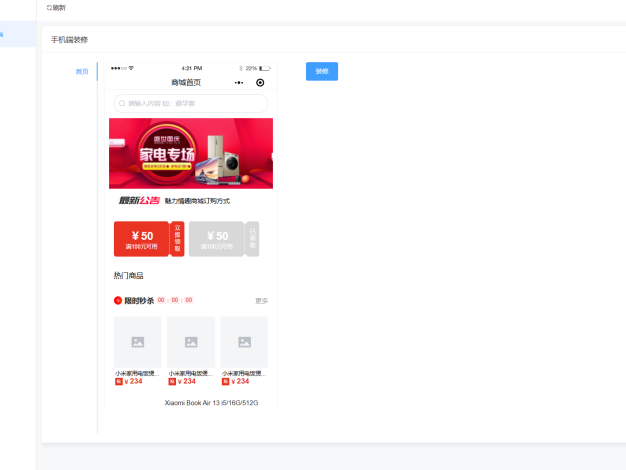Click the 更多 link beside flash sale
This screenshot has width=626, height=470.
tap(261, 300)
